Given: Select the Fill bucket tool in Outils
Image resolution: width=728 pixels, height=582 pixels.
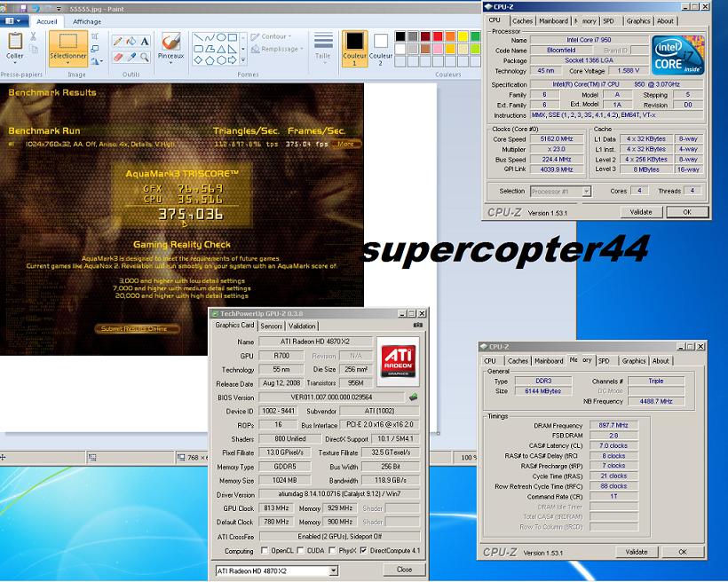Looking at the screenshot, I should point(131,42).
